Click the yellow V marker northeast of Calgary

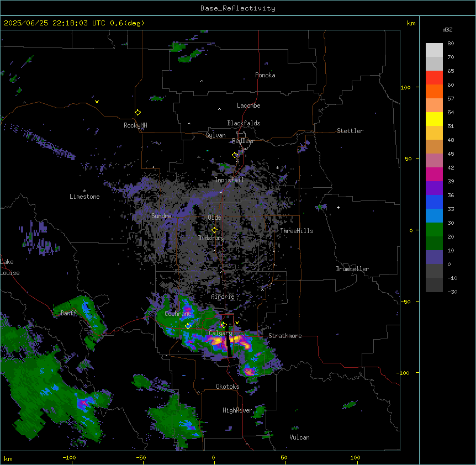coord(237,323)
